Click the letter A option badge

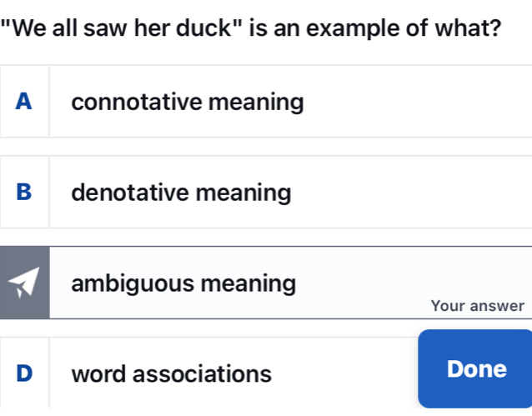(x=24, y=102)
